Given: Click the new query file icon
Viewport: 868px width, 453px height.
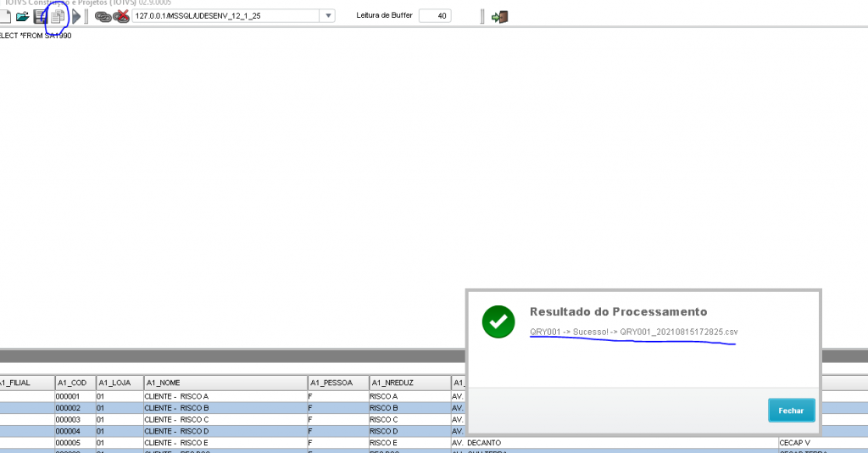Looking at the screenshot, I should pyautogui.click(x=5, y=16).
